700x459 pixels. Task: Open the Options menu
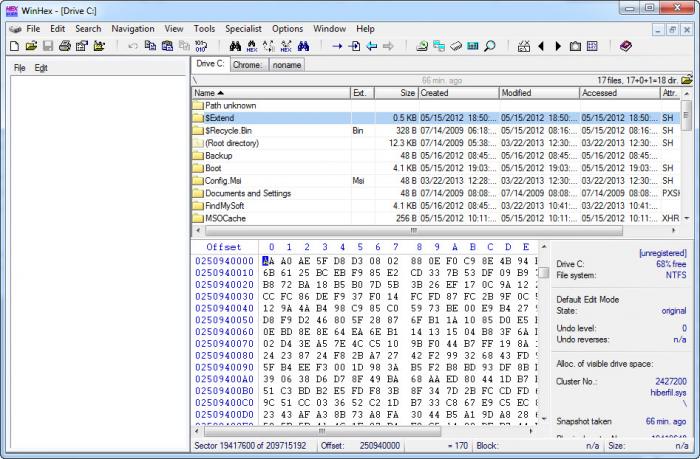point(288,29)
